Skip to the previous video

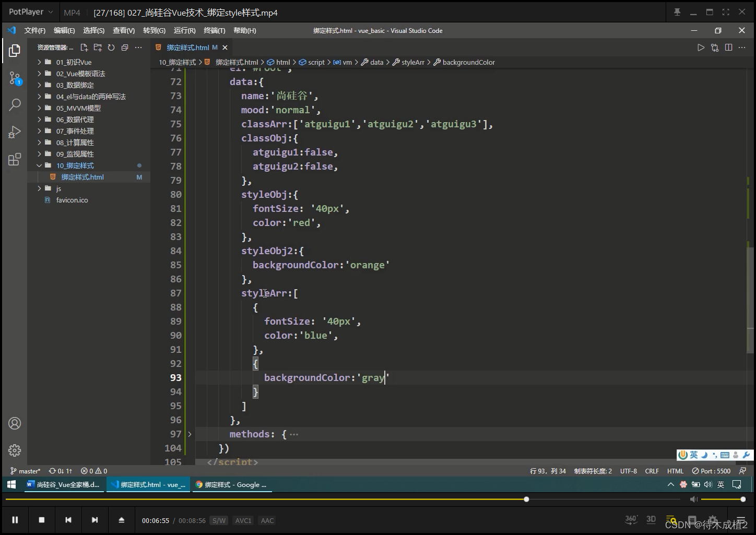coord(68,520)
